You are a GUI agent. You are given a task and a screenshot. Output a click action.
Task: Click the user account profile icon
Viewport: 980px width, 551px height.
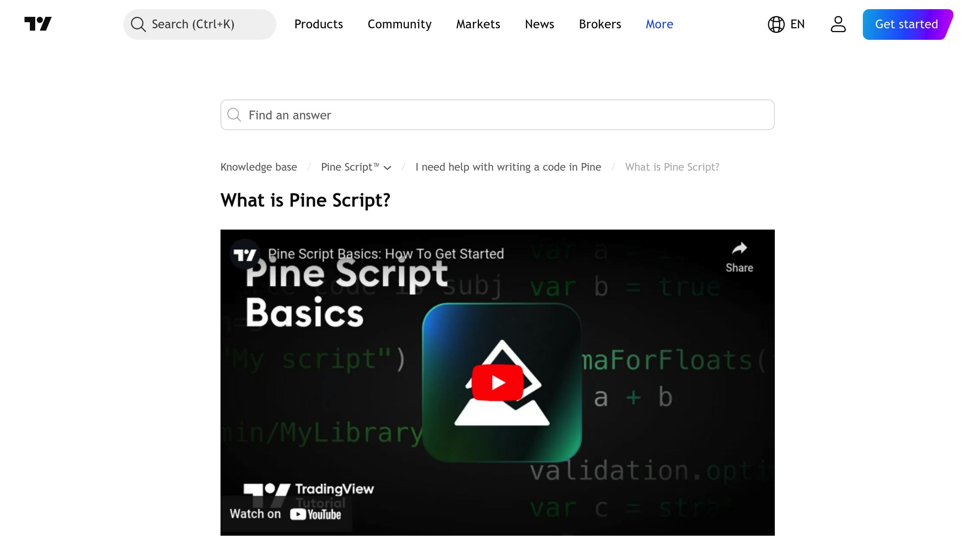(837, 24)
